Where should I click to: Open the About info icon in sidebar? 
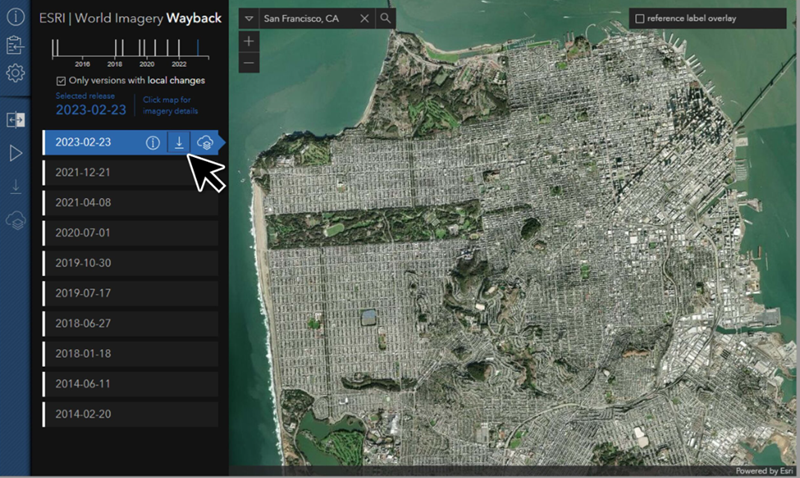15,17
